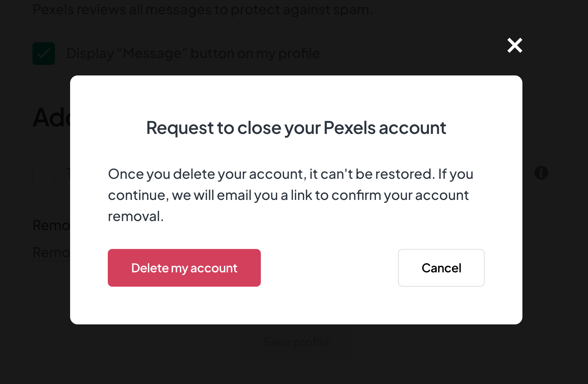Tick the empty checkbox behind the dialog
The height and width of the screenshot is (384, 588).
44,173
